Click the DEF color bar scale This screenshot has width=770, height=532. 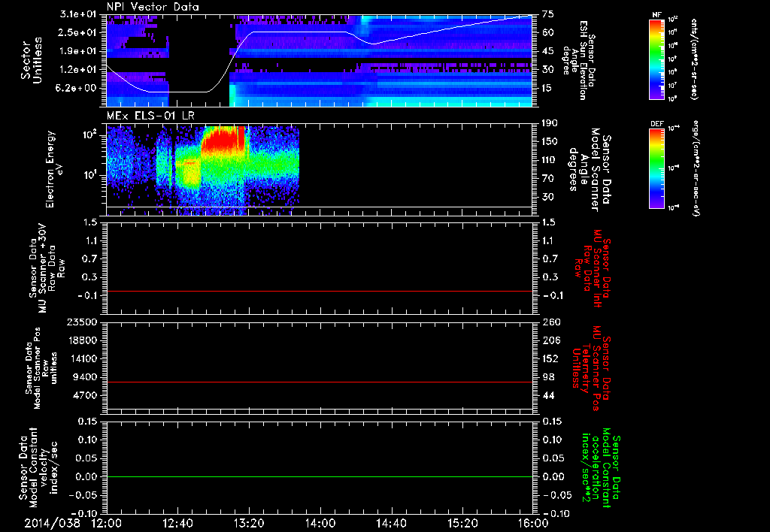pyautogui.click(x=657, y=168)
